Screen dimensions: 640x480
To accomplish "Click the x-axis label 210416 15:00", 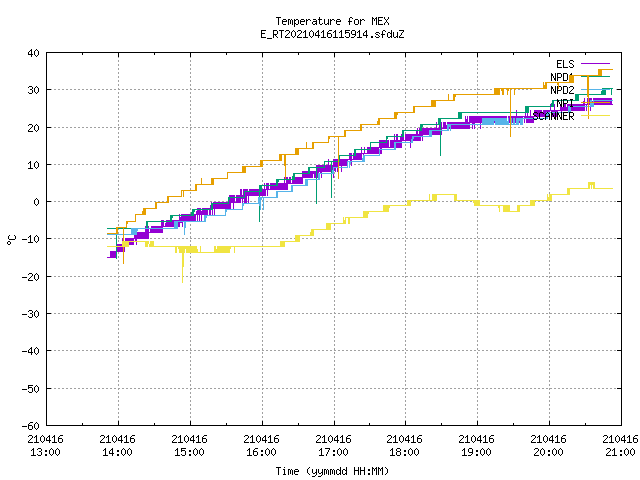I will tap(189, 445).
